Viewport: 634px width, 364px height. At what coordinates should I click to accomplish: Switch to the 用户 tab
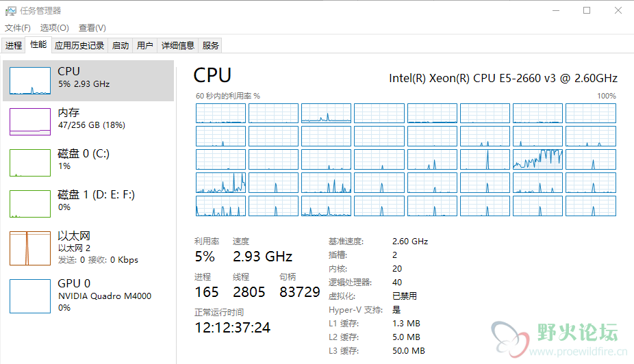point(144,45)
